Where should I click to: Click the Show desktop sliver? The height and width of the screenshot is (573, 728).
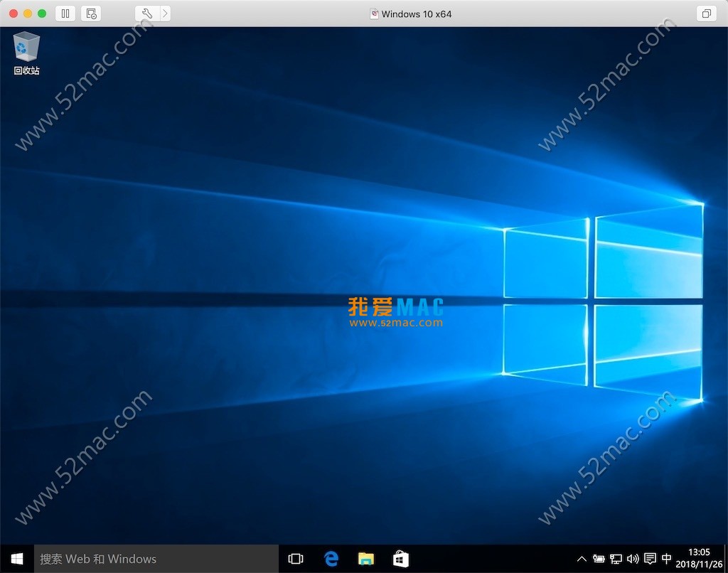point(726,559)
